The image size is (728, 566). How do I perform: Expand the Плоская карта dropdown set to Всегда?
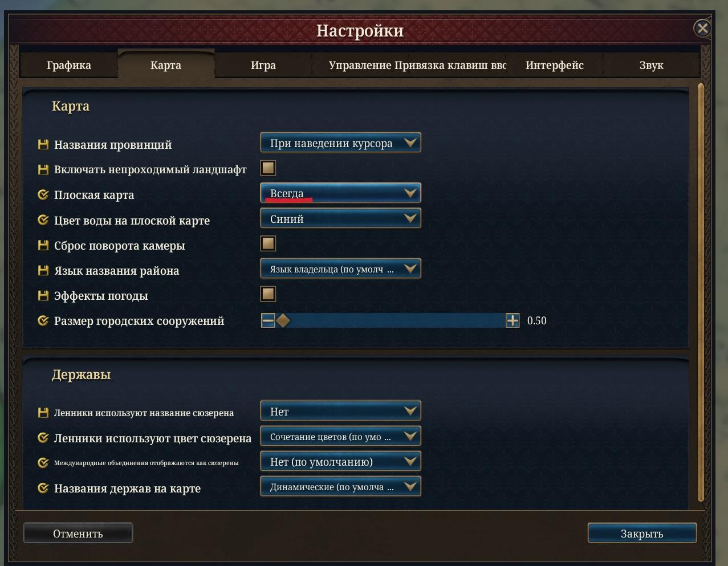tap(340, 193)
